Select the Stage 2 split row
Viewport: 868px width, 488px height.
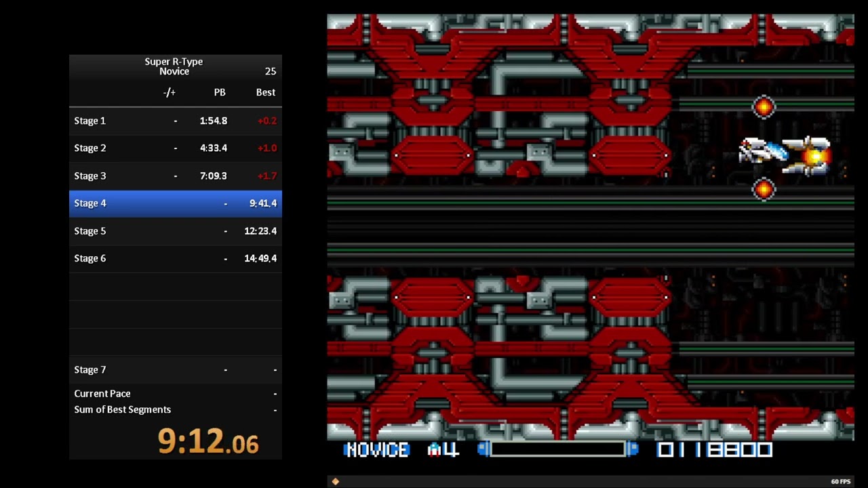click(x=176, y=148)
